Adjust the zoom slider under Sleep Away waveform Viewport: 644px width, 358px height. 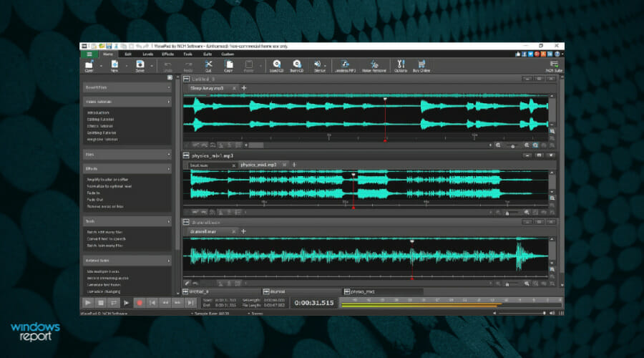(x=512, y=145)
